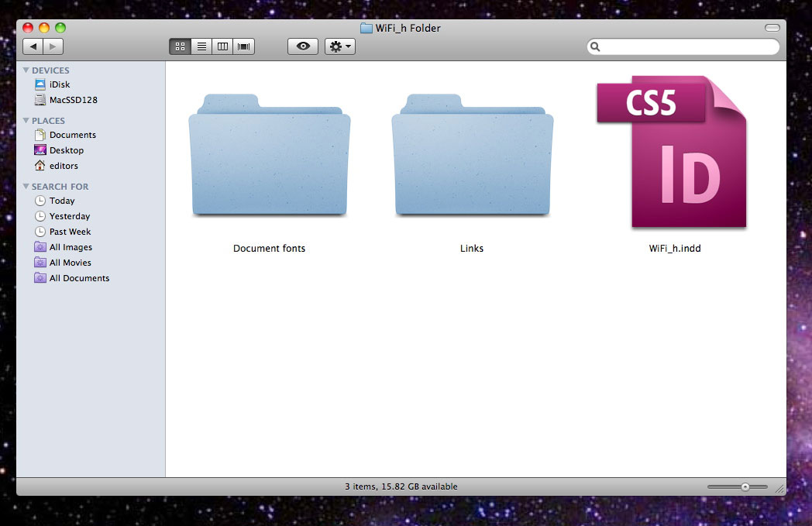Collapse the DEVICES section
The image size is (812, 526).
(x=26, y=70)
